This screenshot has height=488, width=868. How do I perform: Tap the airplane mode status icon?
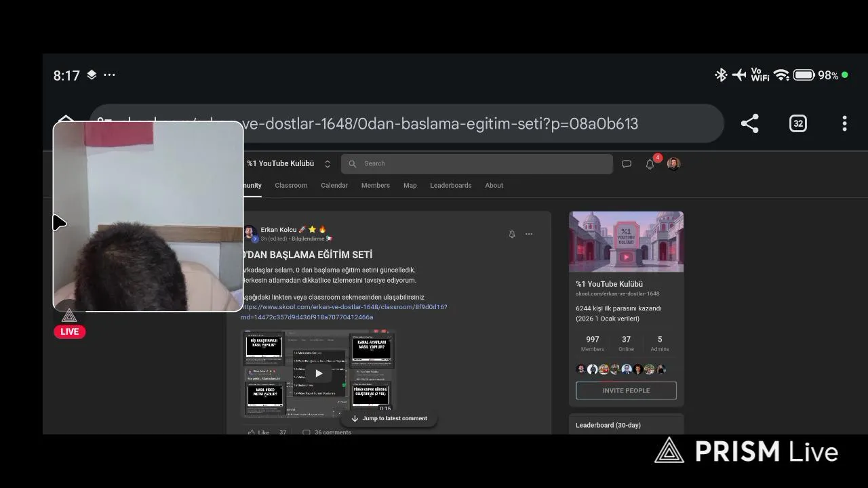739,75
